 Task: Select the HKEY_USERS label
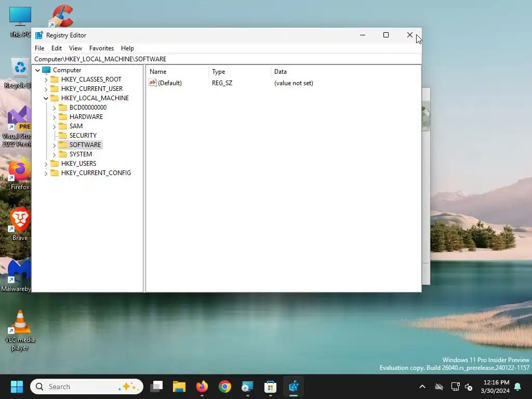[x=79, y=164]
